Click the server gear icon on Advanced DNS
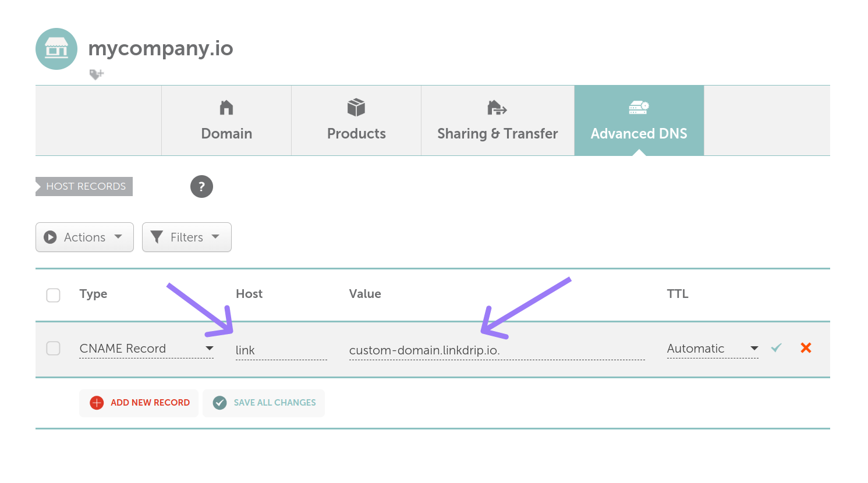The image size is (868, 483). coord(639,107)
